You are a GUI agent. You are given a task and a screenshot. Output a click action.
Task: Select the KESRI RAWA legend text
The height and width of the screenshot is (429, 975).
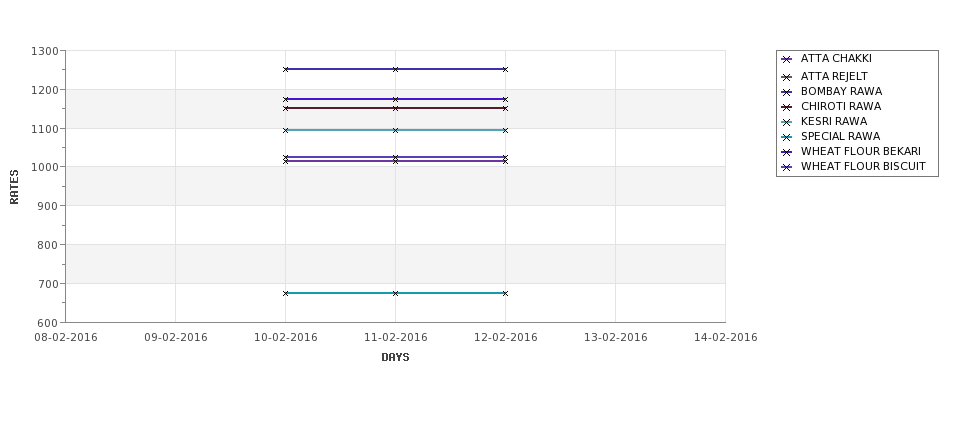834,122
